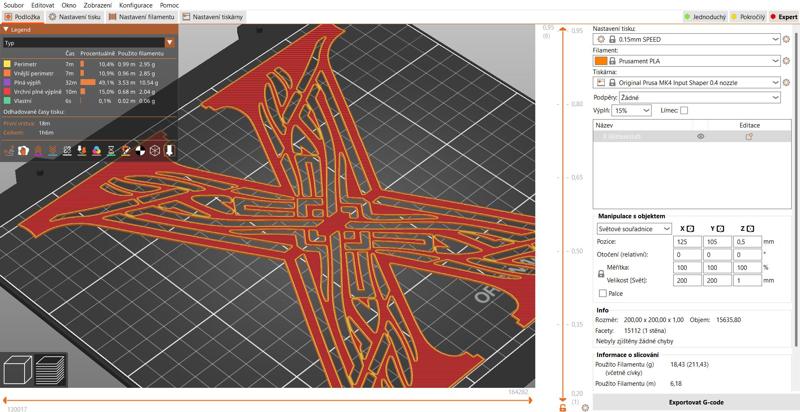The width and height of the screenshot is (800, 412).
Task: Open the Zobrazení menu
Action: click(x=97, y=5)
